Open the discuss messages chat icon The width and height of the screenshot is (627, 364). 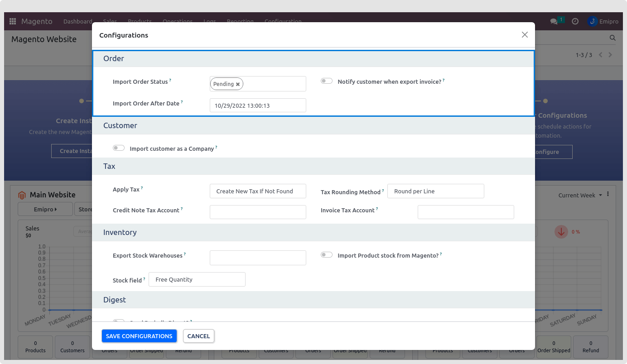(554, 21)
